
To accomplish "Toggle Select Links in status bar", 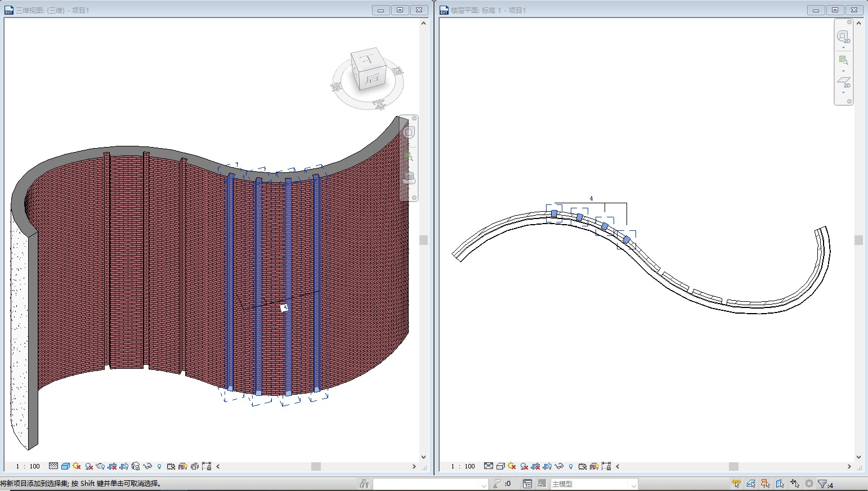I will click(736, 484).
